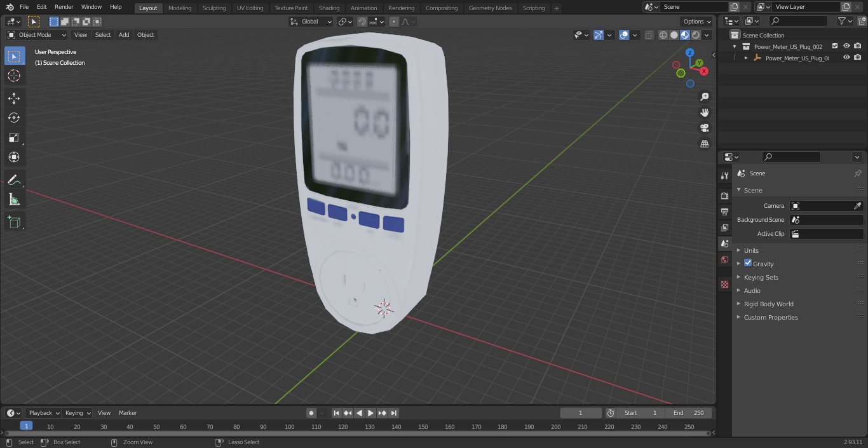The width and height of the screenshot is (868, 448).
Task: Open the File menu
Action: point(24,7)
